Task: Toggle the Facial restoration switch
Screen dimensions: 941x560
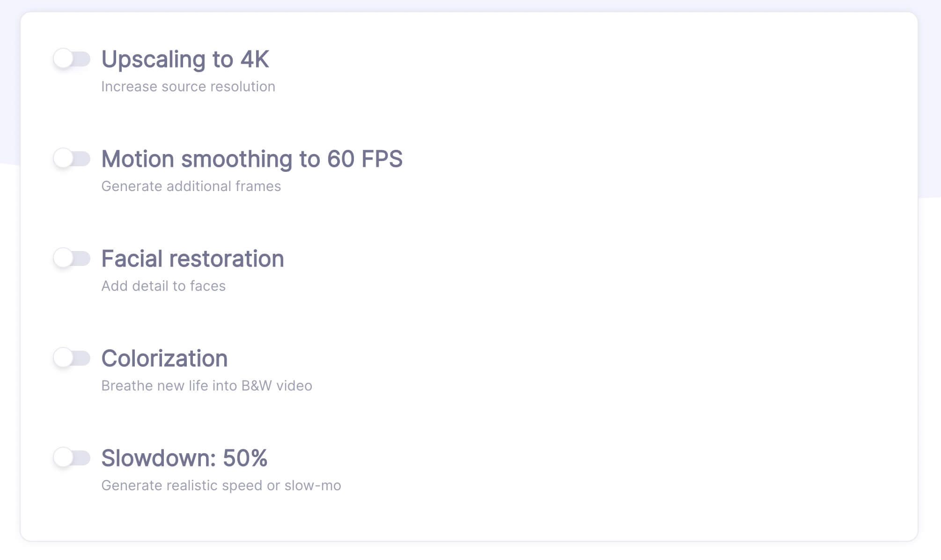Action: 72,258
